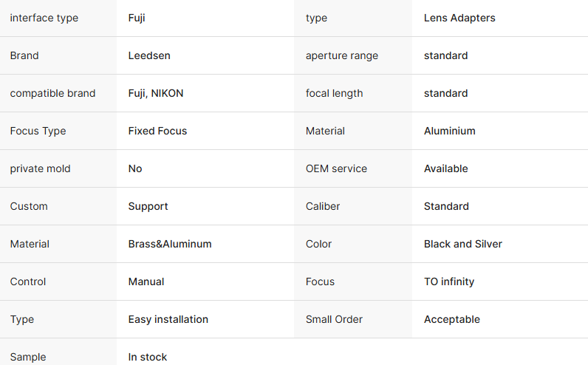Screen dimensions: 588x365
Task: Select the 'aperture range' label
Action: [x=342, y=55]
